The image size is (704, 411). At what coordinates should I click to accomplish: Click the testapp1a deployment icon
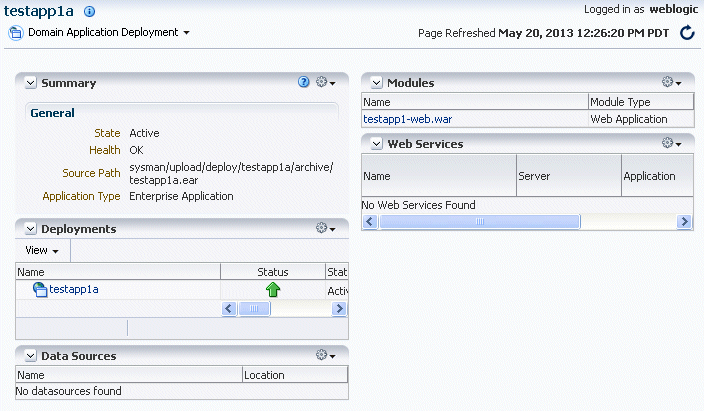pyautogui.click(x=40, y=290)
